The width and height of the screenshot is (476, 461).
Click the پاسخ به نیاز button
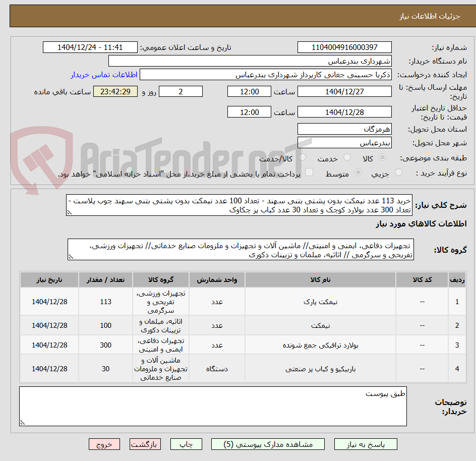pos(366,444)
